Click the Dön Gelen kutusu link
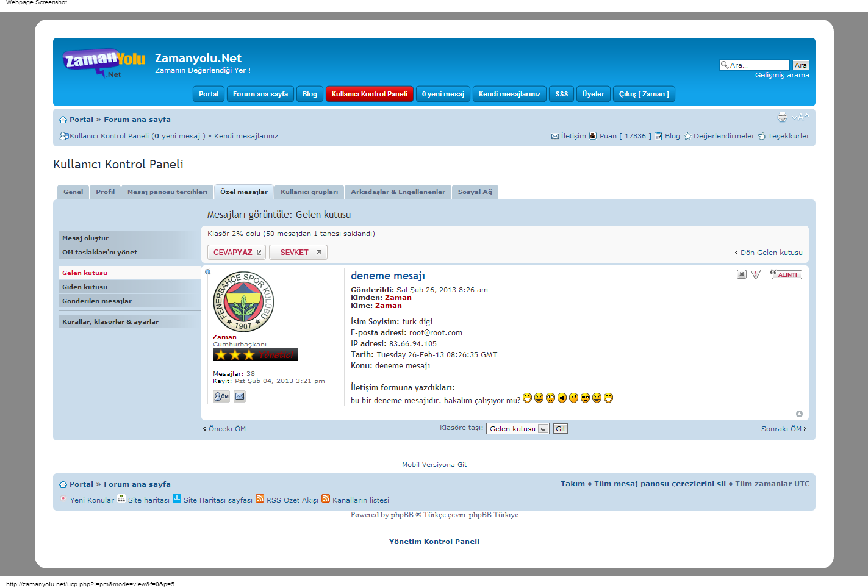The image size is (868, 588). click(x=771, y=253)
